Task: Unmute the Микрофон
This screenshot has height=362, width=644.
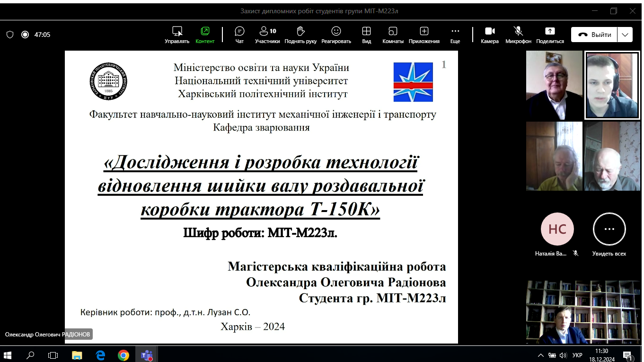Action: pyautogui.click(x=518, y=35)
